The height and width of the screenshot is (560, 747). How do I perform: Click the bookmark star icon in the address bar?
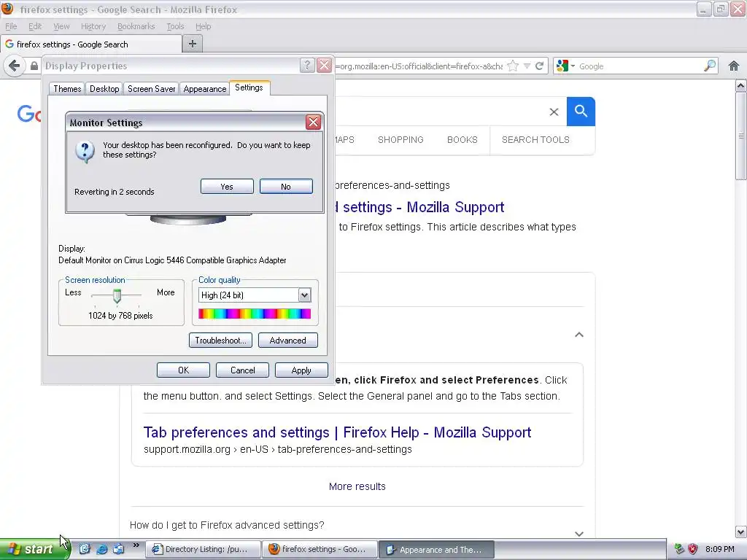pyautogui.click(x=513, y=66)
